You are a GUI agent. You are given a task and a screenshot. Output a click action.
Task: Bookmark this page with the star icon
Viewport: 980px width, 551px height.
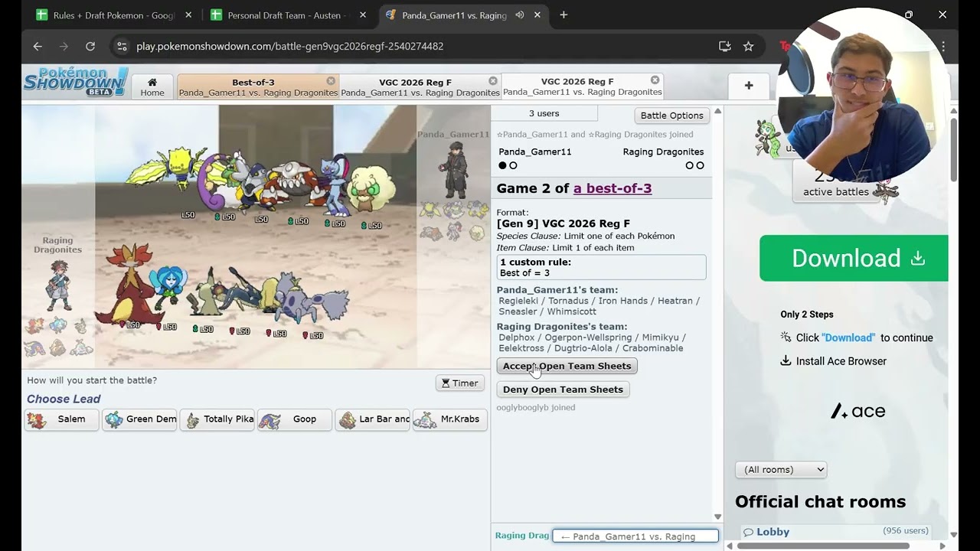coord(748,46)
